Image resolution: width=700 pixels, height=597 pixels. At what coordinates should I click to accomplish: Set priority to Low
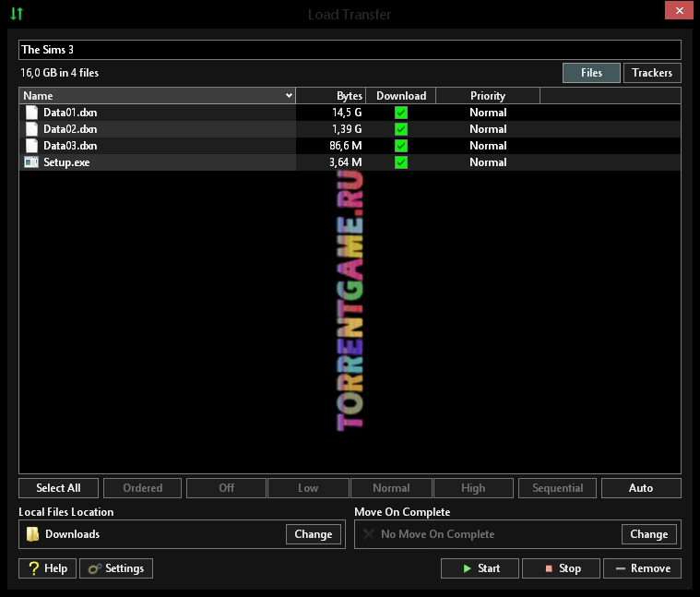[308, 488]
